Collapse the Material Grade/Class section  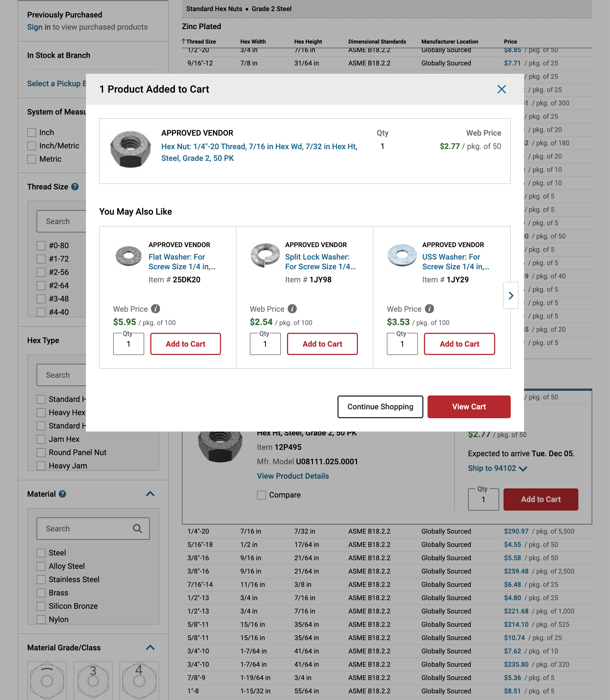150,648
